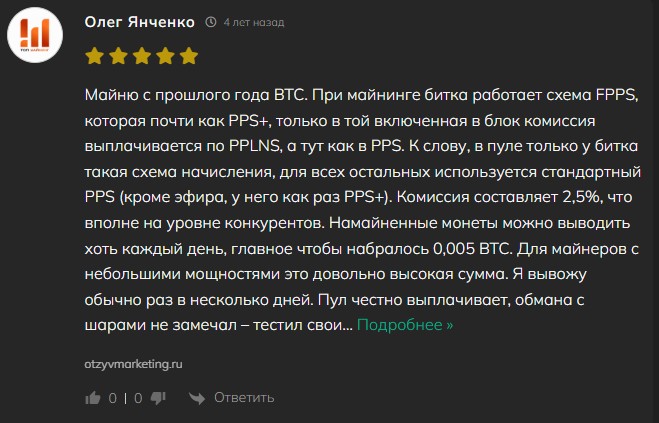Click the separator between vote counts
Viewport: 659px width, 423px height.
coord(125,398)
